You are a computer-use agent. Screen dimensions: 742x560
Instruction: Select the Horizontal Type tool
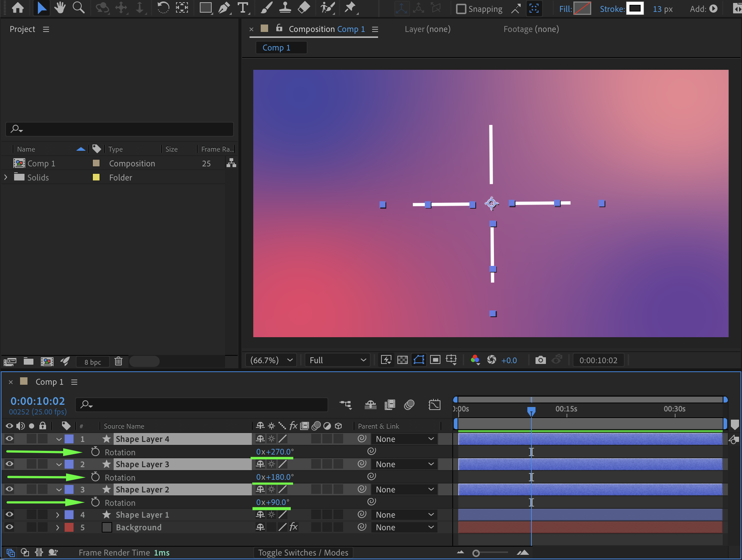click(x=243, y=8)
